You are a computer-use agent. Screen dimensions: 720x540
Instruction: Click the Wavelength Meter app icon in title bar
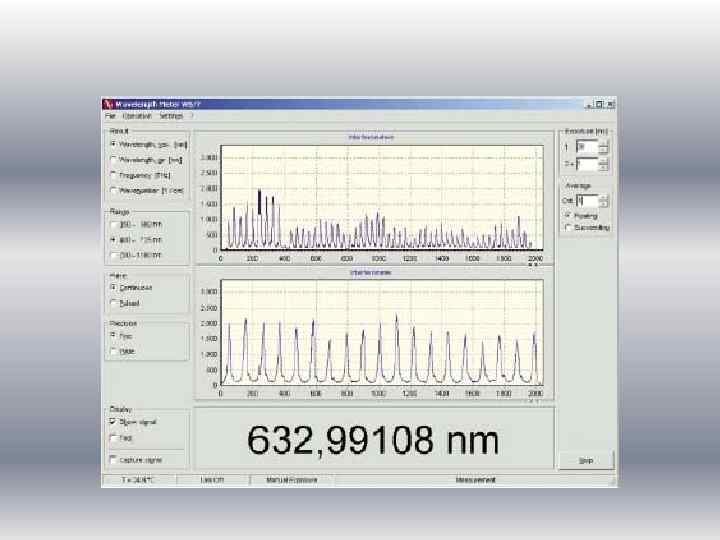(x=108, y=104)
